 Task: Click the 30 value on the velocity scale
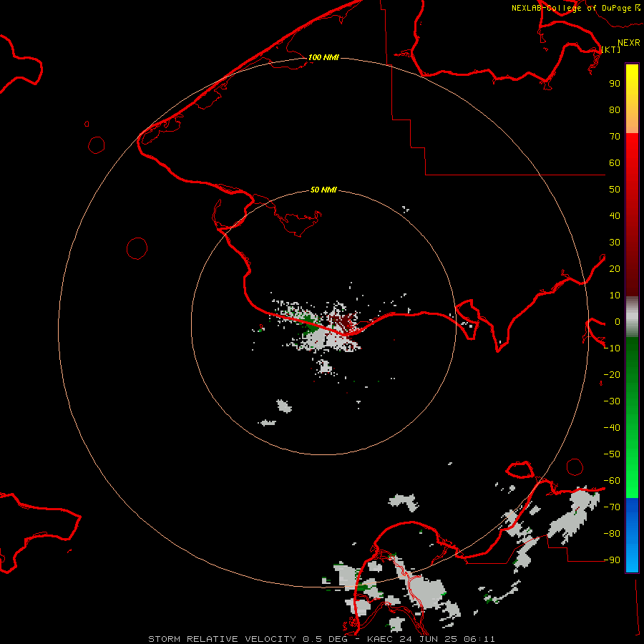tap(615, 243)
